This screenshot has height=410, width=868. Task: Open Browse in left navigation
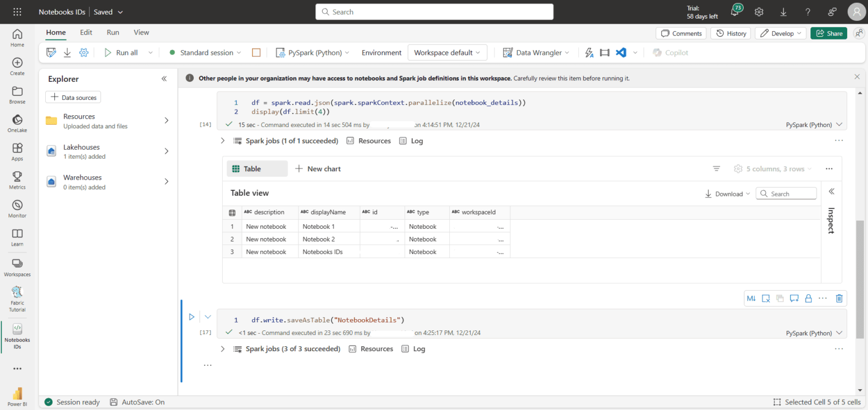coord(17,95)
